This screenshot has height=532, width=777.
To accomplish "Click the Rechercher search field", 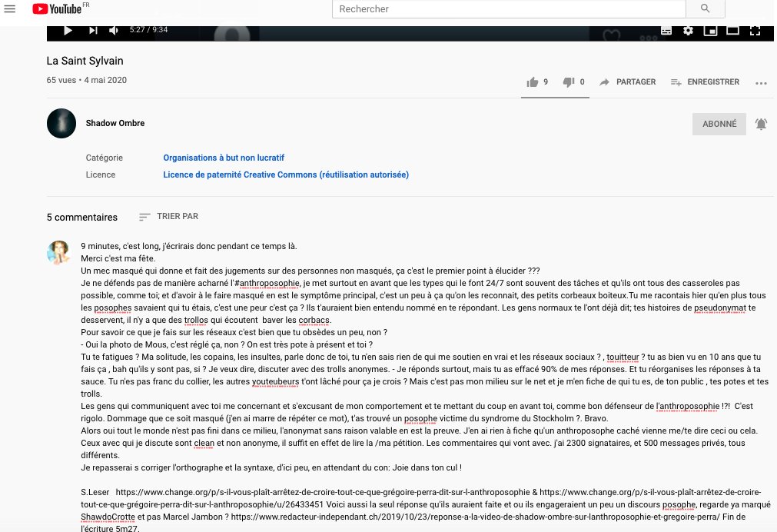I will [x=509, y=9].
